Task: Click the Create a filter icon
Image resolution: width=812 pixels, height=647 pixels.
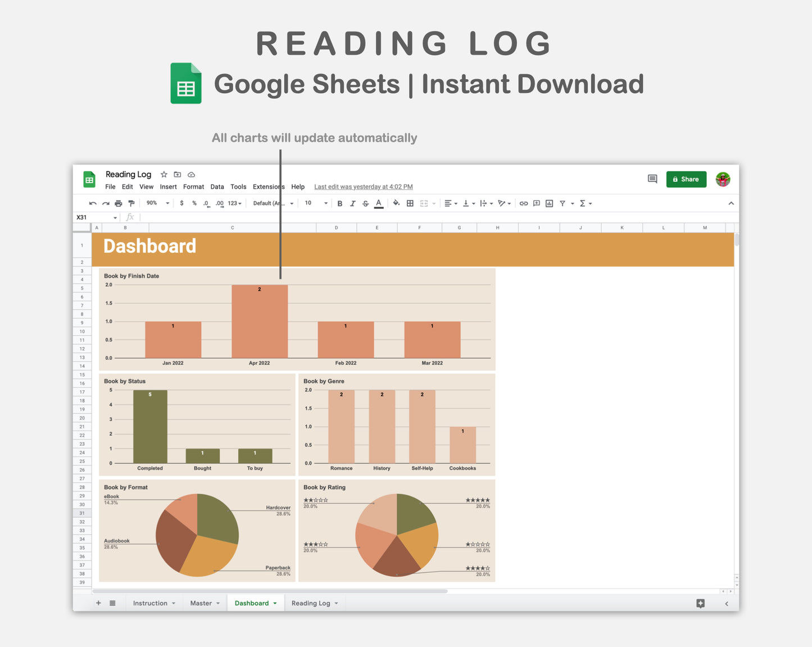Action: [562, 203]
